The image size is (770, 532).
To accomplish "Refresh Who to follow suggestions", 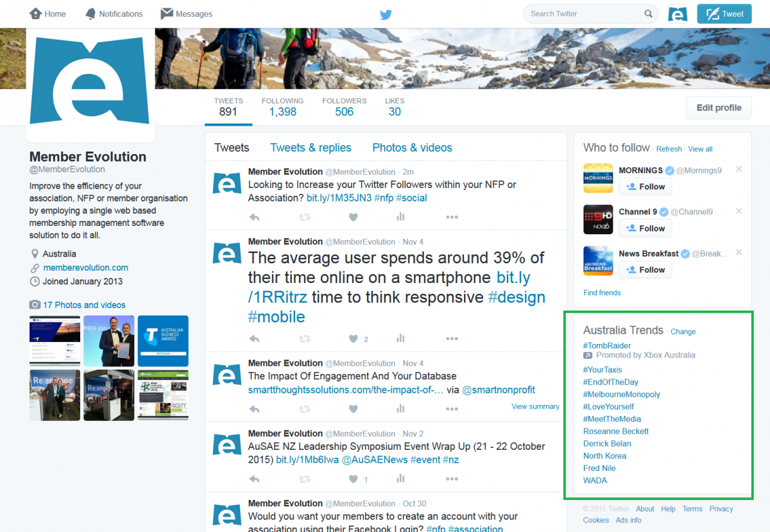I will click(669, 149).
